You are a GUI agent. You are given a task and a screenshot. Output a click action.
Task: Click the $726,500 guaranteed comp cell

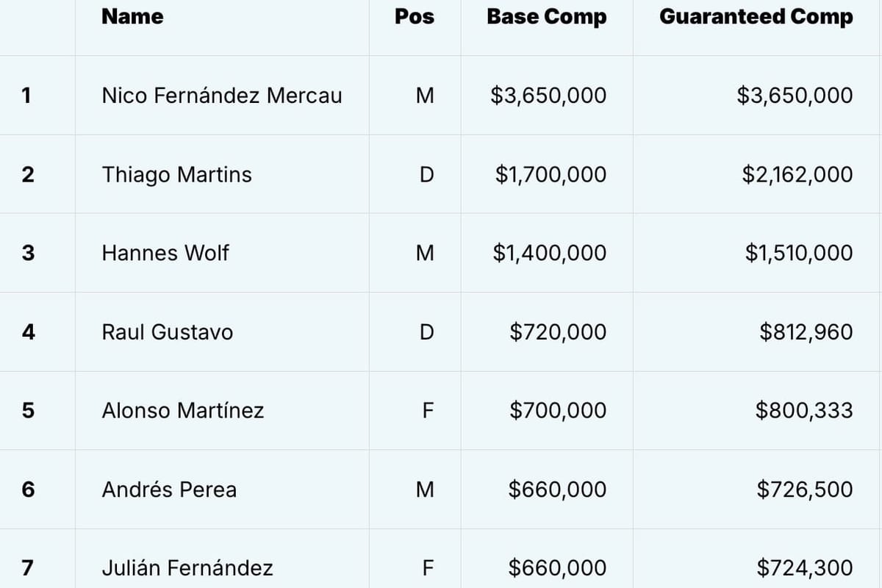804,490
